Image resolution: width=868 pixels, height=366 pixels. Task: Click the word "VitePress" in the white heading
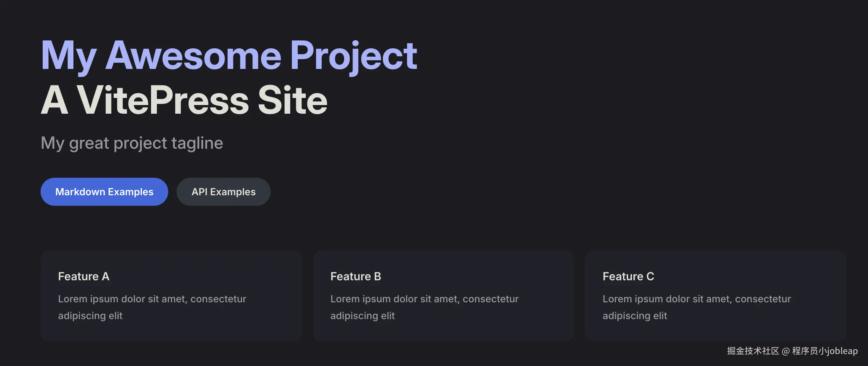(163, 100)
